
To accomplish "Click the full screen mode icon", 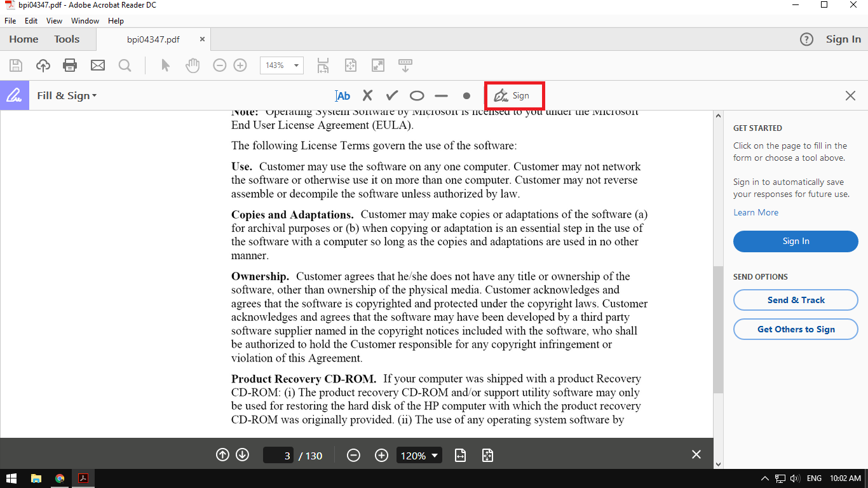I will tap(378, 65).
